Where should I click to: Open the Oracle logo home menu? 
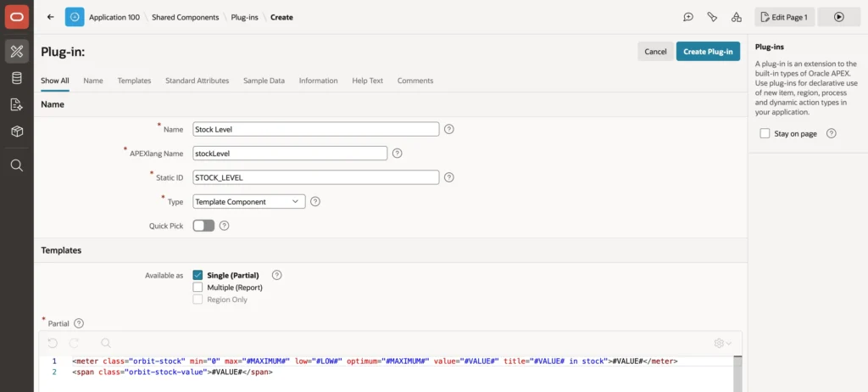17,17
